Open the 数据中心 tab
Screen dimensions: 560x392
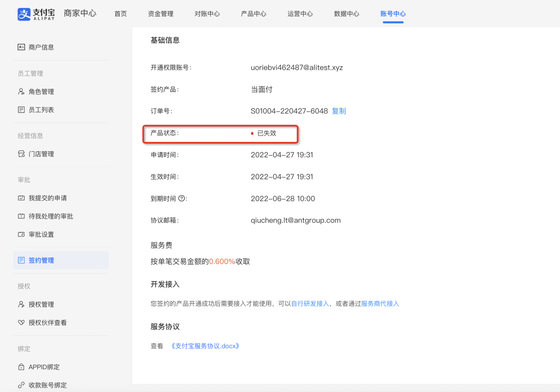click(x=346, y=14)
